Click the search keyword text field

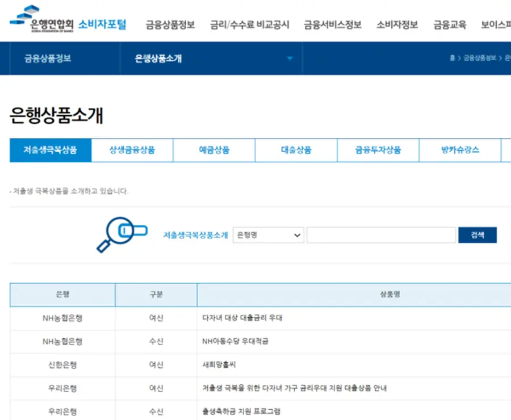381,235
